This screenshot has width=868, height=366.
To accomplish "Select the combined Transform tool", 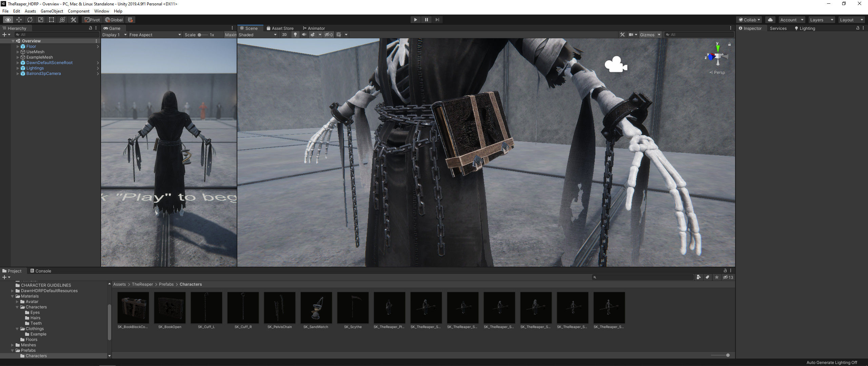I will (x=62, y=20).
